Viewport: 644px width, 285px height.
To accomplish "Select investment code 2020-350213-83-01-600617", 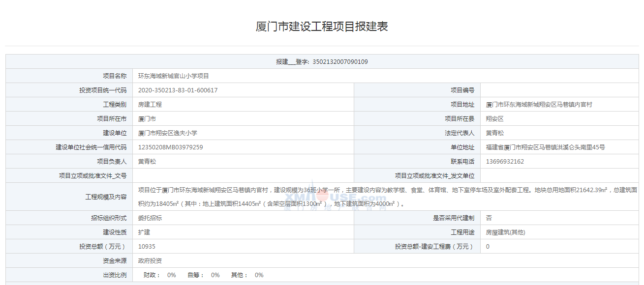I will pyautogui.click(x=178, y=90).
